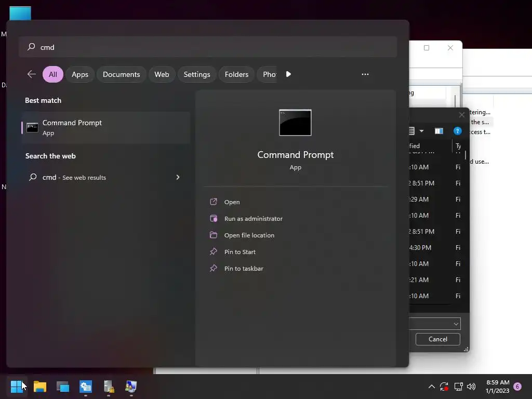Click the Pin to taskbar pin icon
This screenshot has width=532, height=399.
(x=214, y=269)
